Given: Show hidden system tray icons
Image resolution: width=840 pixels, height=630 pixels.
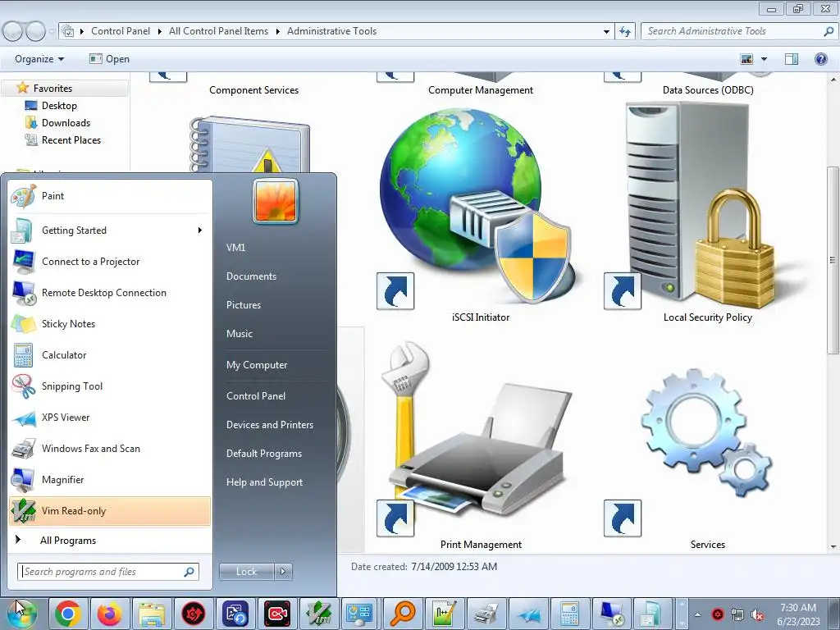Looking at the screenshot, I should (x=698, y=614).
